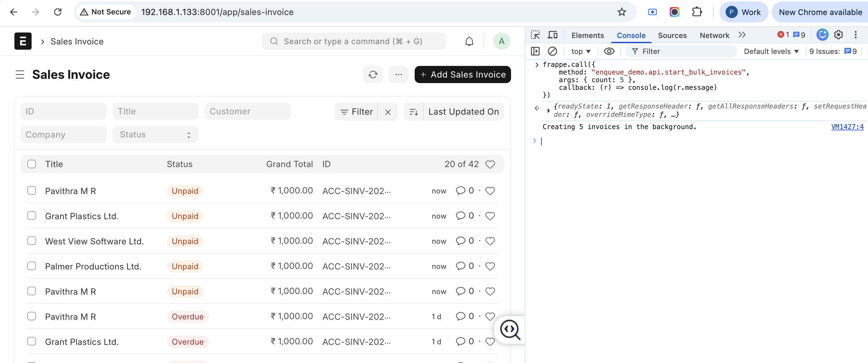Open the browser Extensions puzzle icon

(696, 12)
